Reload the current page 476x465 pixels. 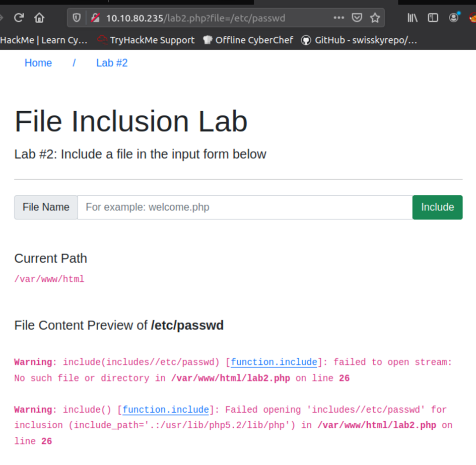pos(19,18)
